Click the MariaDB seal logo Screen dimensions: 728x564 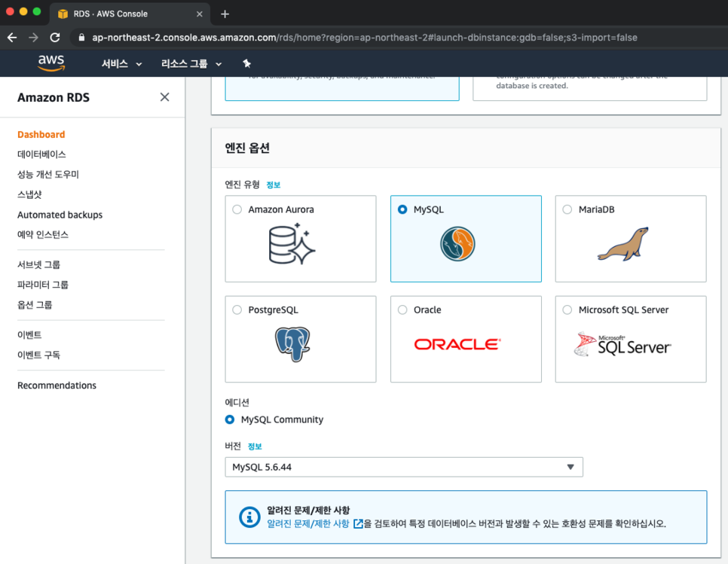point(623,244)
